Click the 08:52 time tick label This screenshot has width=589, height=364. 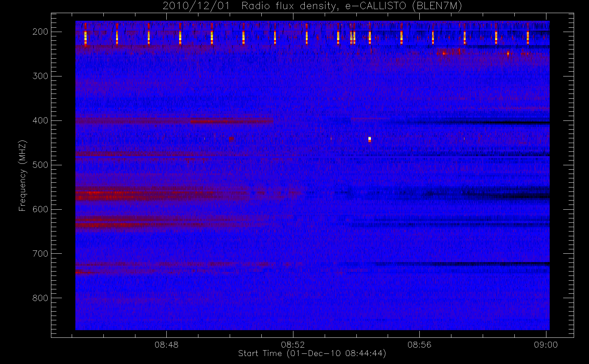293,345
